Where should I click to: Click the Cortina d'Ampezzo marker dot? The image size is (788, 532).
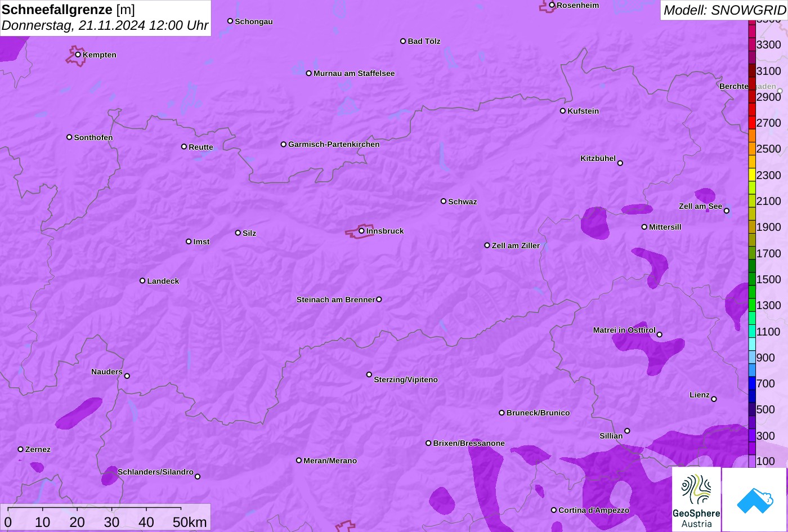pos(554,510)
